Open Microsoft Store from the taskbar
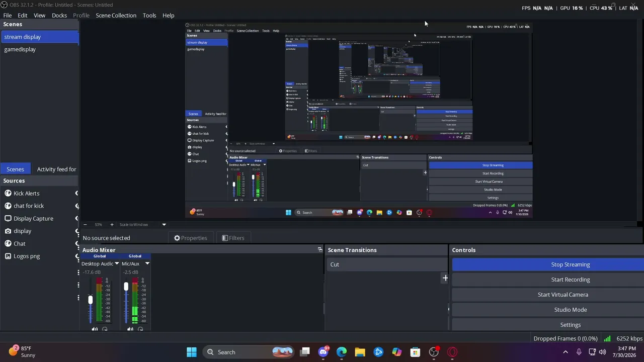This screenshot has width=644, height=362. pos(415,352)
